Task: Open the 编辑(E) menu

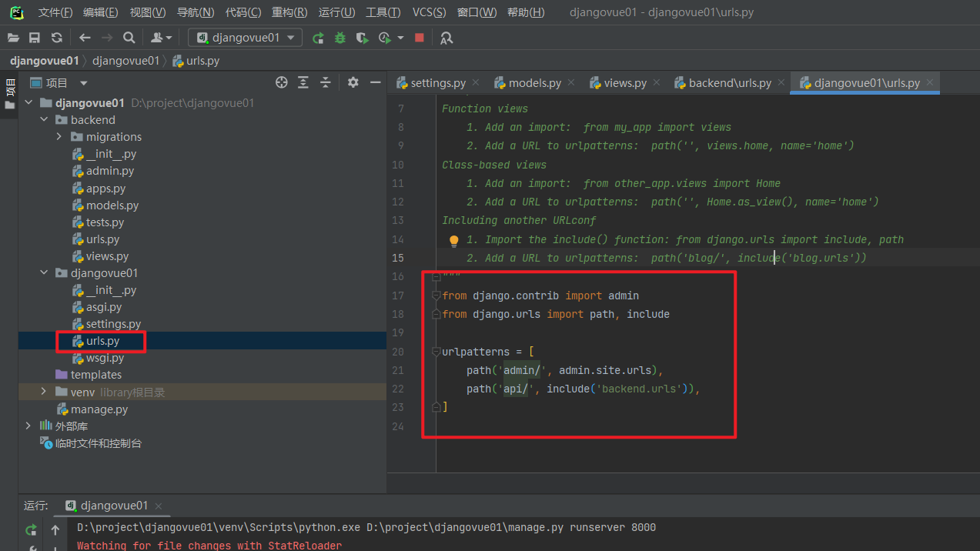Action: tap(101, 12)
